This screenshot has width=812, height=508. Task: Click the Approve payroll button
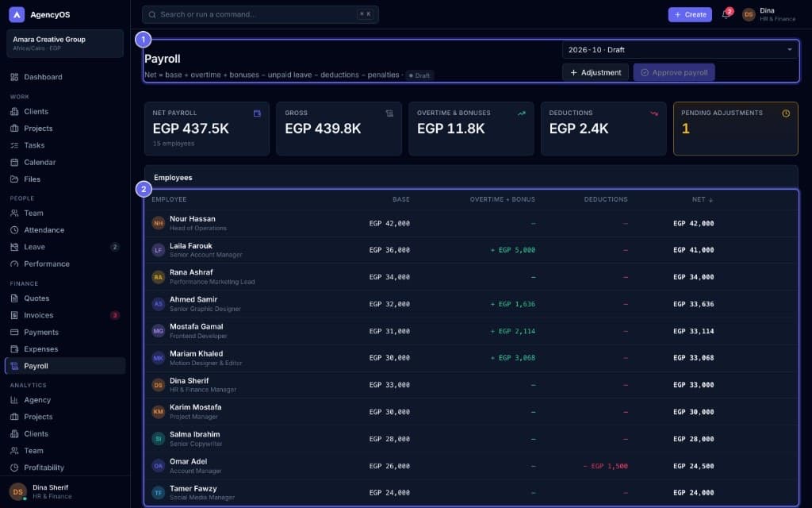pyautogui.click(x=674, y=72)
